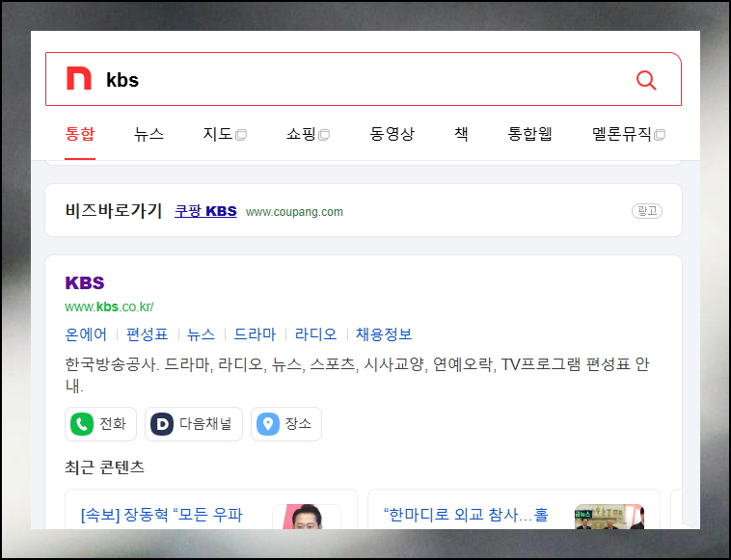This screenshot has width=731, height=560.
Task: Select the 통합 tab
Action: pos(80,134)
